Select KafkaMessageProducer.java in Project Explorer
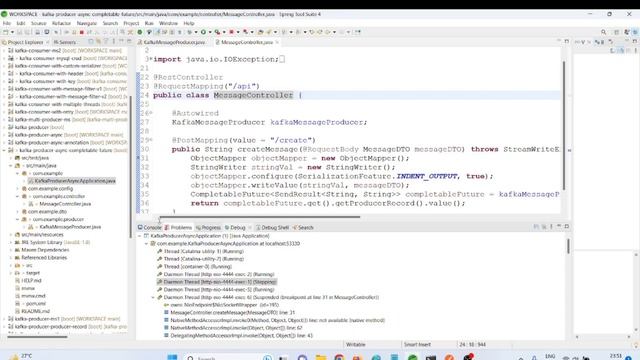Viewport: 640px width, 360px height. pos(70,227)
